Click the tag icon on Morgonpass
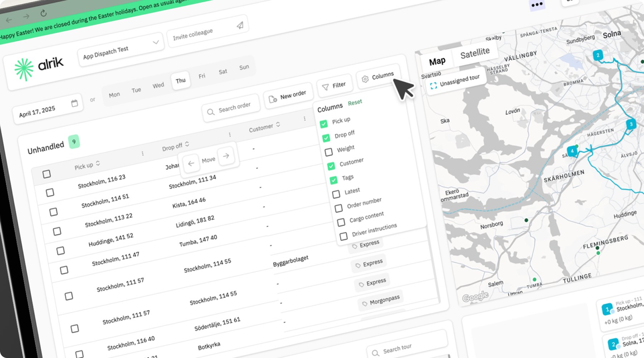Screen dimensions: 644x358 (365, 304)
